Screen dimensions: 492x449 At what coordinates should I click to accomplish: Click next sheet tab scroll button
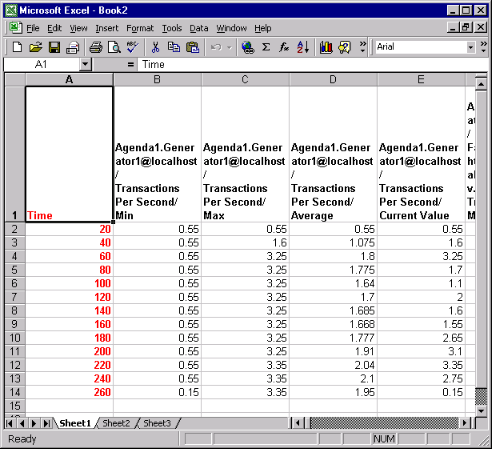coord(34,423)
